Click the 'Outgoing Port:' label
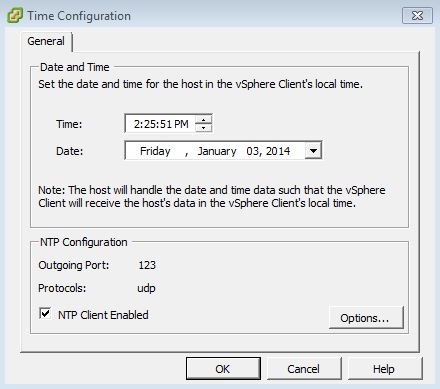 click(x=74, y=265)
